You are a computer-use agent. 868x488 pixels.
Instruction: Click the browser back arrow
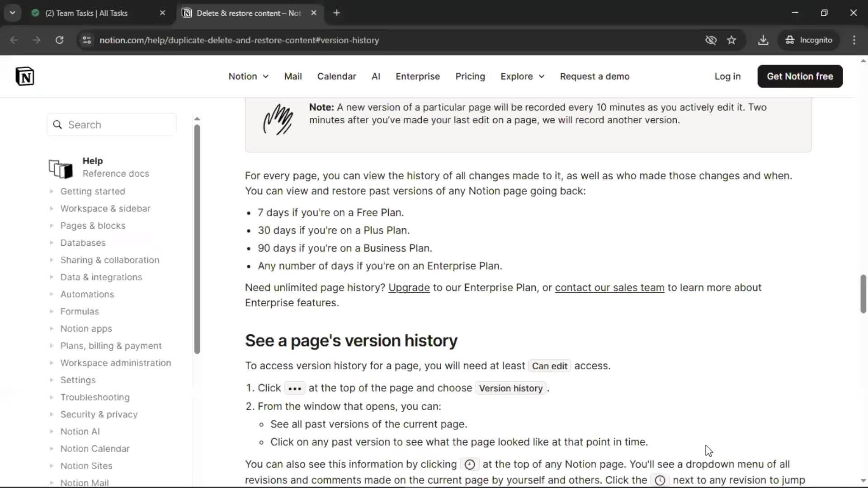point(14,40)
